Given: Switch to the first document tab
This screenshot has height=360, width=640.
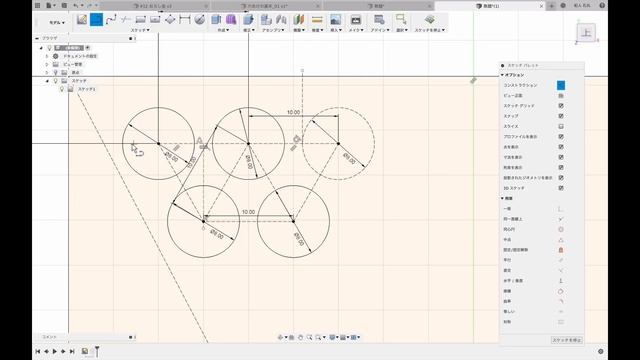Looking at the screenshot, I should pyautogui.click(x=154, y=6).
